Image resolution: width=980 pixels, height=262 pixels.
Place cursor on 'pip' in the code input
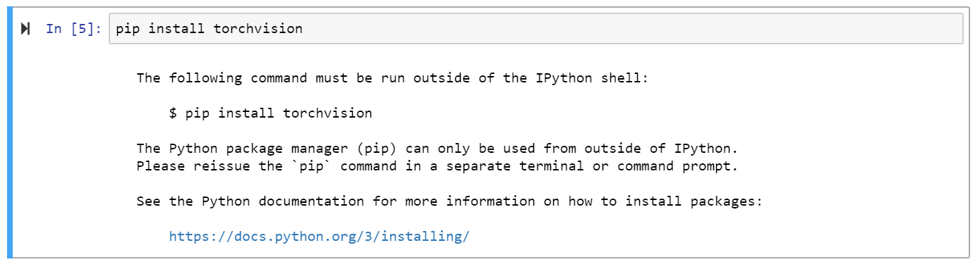pos(128,29)
